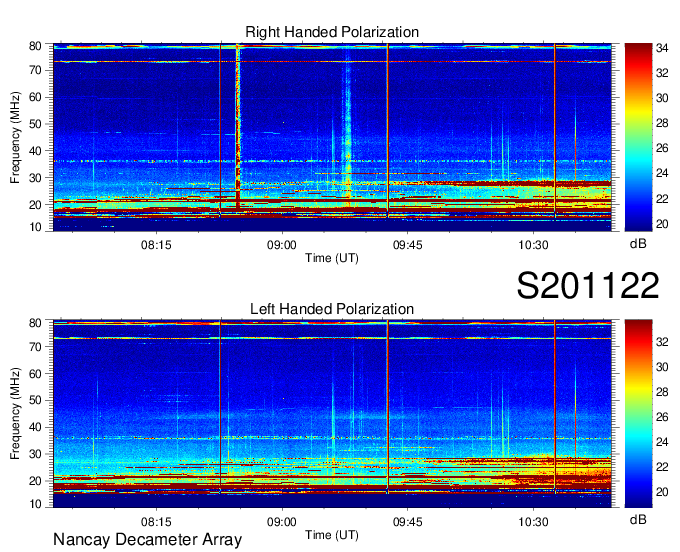Viewport: 680px width, 552px height.
Task: Click the "20" frequency tick on the Left Handed plot
Action: (x=35, y=481)
